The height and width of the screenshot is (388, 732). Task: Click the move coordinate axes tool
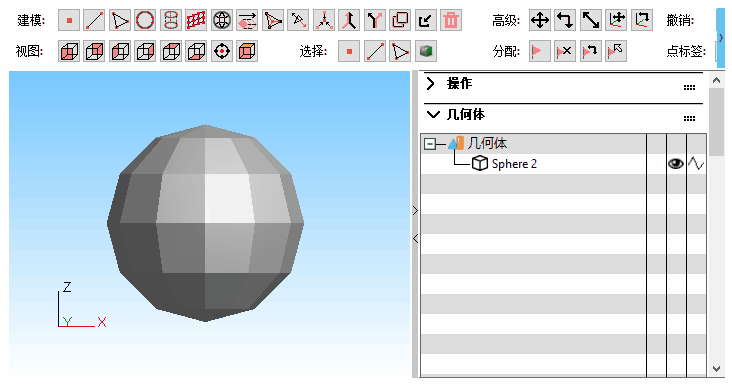(616, 21)
